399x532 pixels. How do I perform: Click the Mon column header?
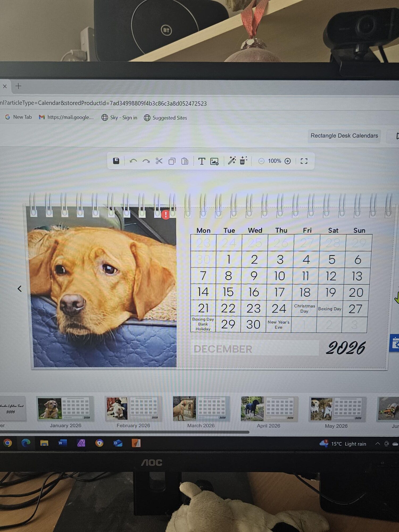(x=203, y=230)
